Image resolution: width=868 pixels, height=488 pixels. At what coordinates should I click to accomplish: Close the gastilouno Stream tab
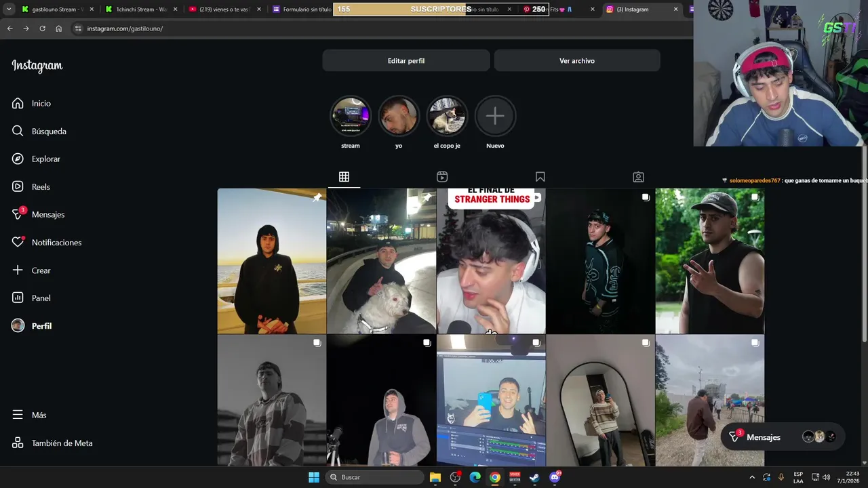92,9
